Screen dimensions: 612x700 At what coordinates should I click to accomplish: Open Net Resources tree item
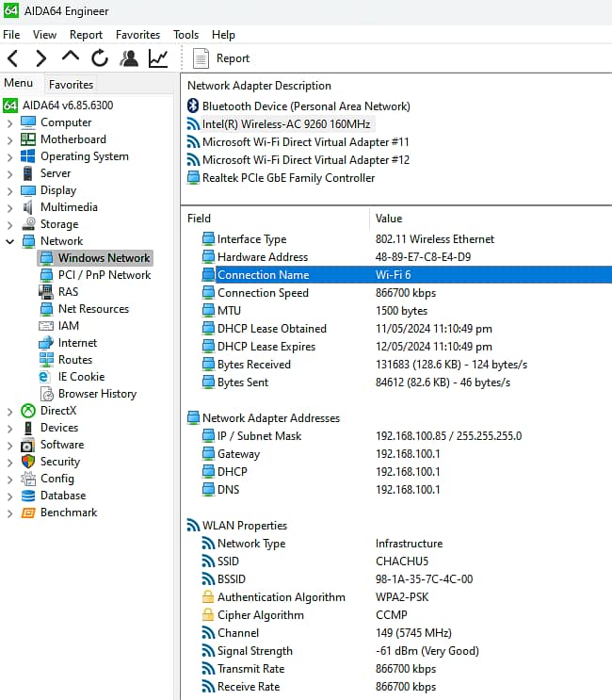coord(85,309)
